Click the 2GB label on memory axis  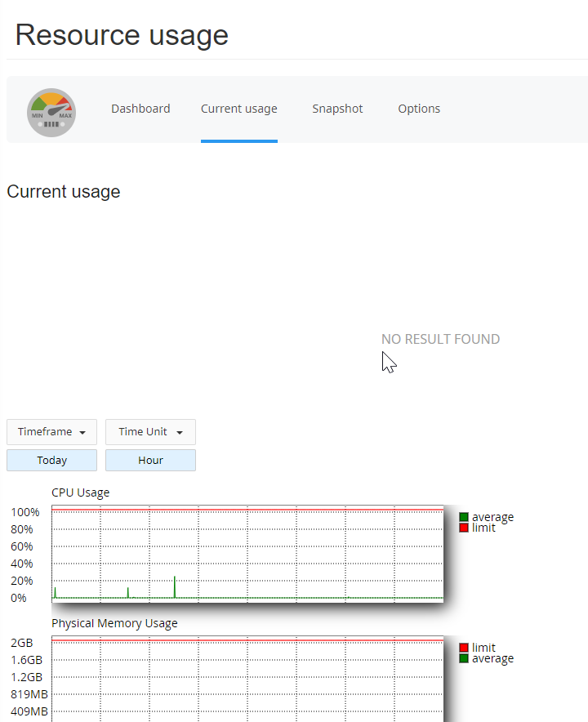click(22, 643)
